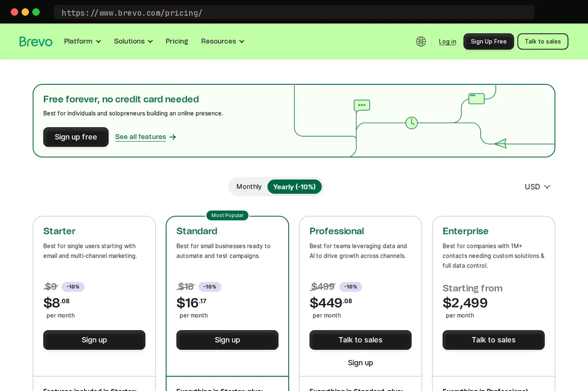Click the green maximize window dot
The width and height of the screenshot is (588, 391).
point(36,12)
